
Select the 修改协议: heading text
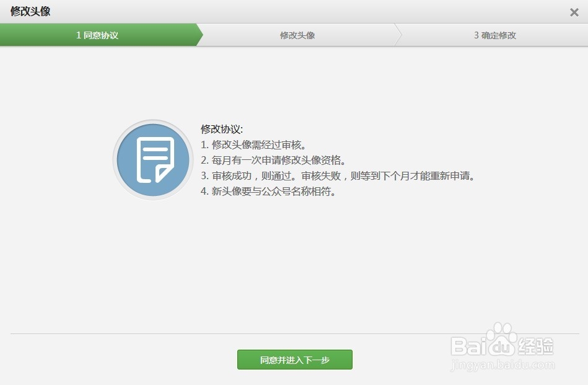coord(222,129)
